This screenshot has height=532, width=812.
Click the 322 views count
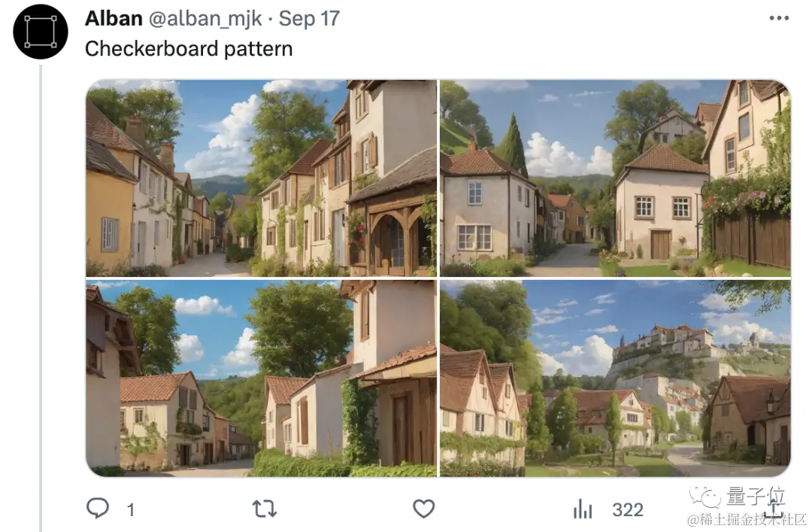(x=628, y=509)
